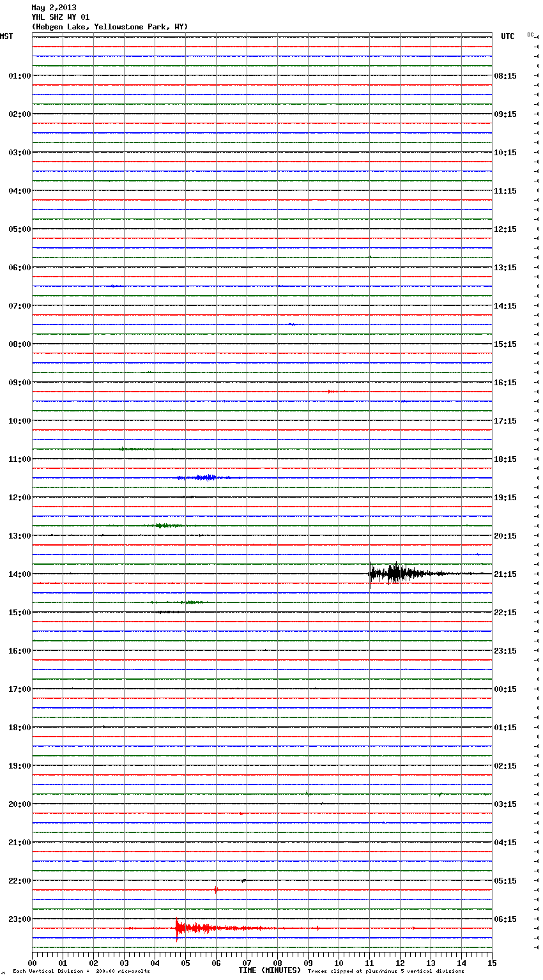543x980 pixels.
Task: Select the '07:00' MST row label
Action: pyautogui.click(x=20, y=306)
